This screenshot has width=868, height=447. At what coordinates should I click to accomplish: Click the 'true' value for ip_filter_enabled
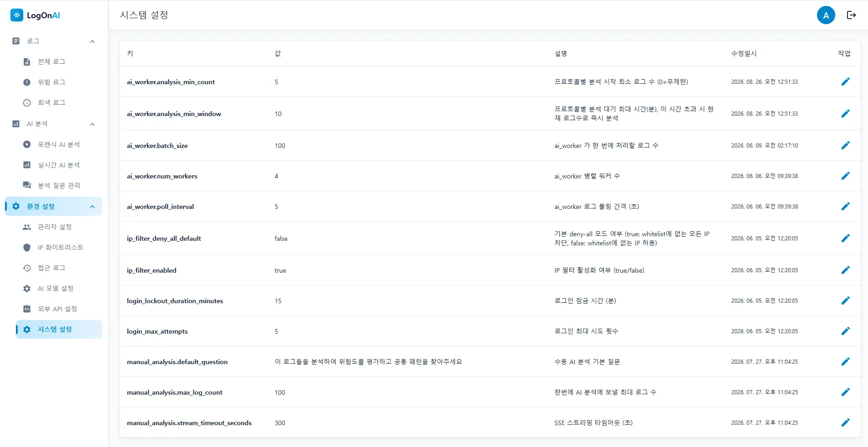point(280,270)
